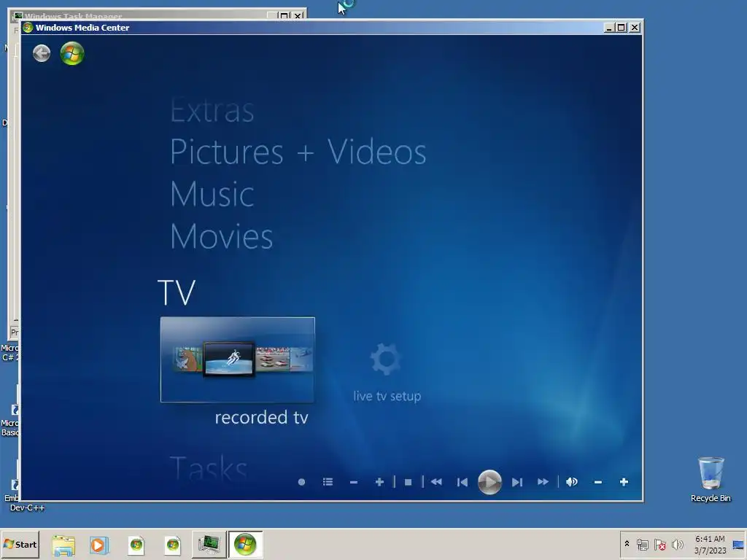Minimize the Windows Media Center window
Image resolution: width=747 pixels, height=560 pixels.
click(x=608, y=28)
